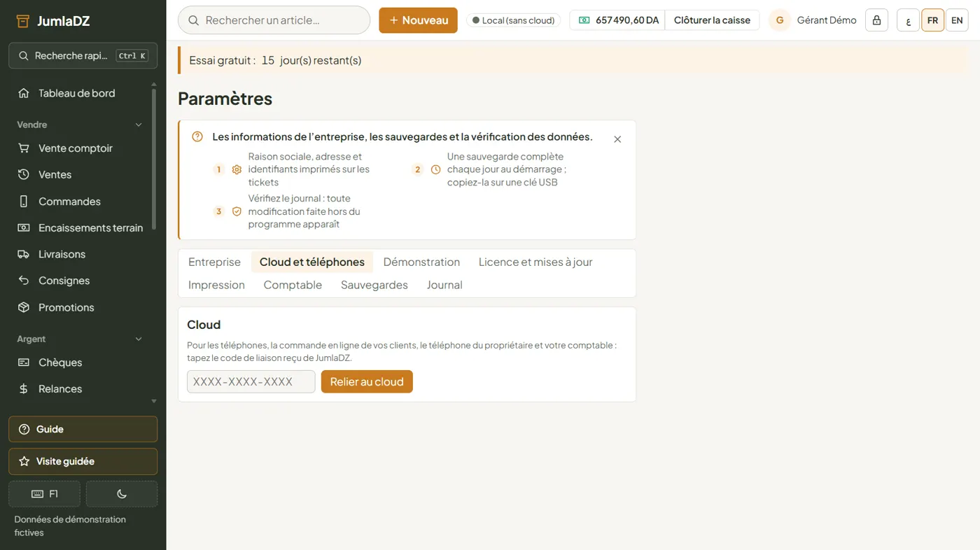Start the Visite guidée
Image resolution: width=980 pixels, height=550 pixels.
83,461
